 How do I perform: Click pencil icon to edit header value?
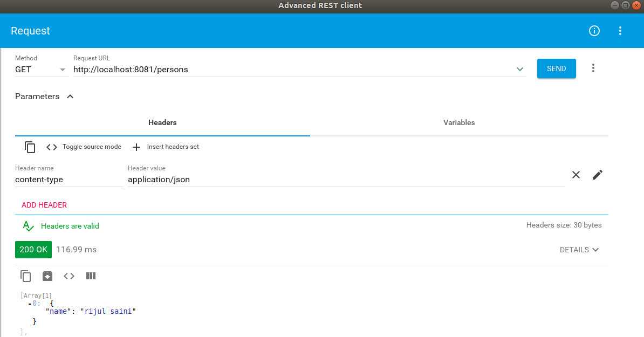click(x=597, y=175)
